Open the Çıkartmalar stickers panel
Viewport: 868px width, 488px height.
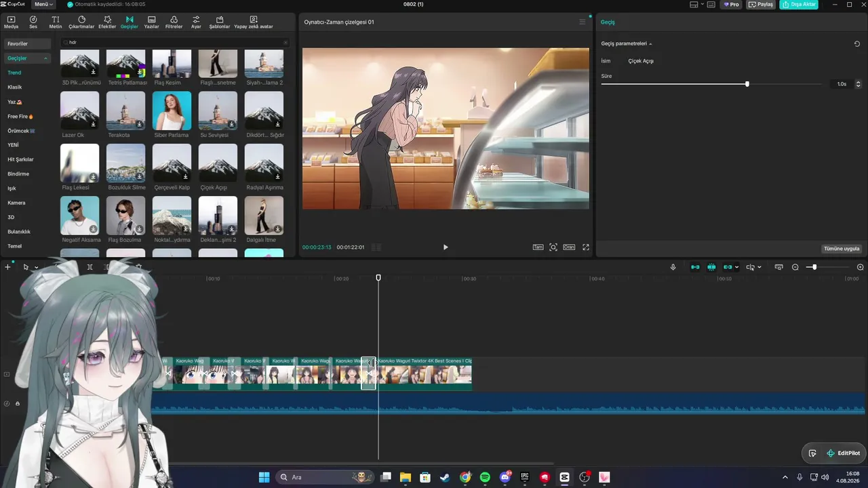(81, 22)
